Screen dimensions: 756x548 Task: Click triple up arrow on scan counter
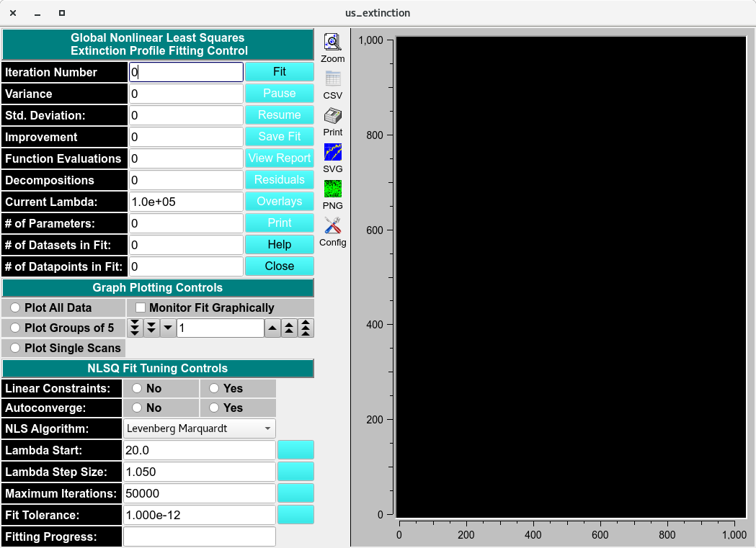[306, 328]
